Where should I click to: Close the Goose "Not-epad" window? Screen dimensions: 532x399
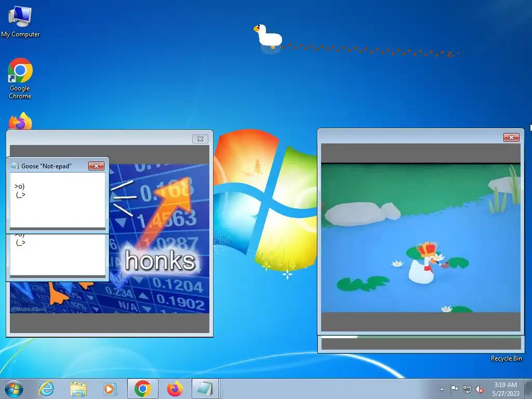pos(96,166)
